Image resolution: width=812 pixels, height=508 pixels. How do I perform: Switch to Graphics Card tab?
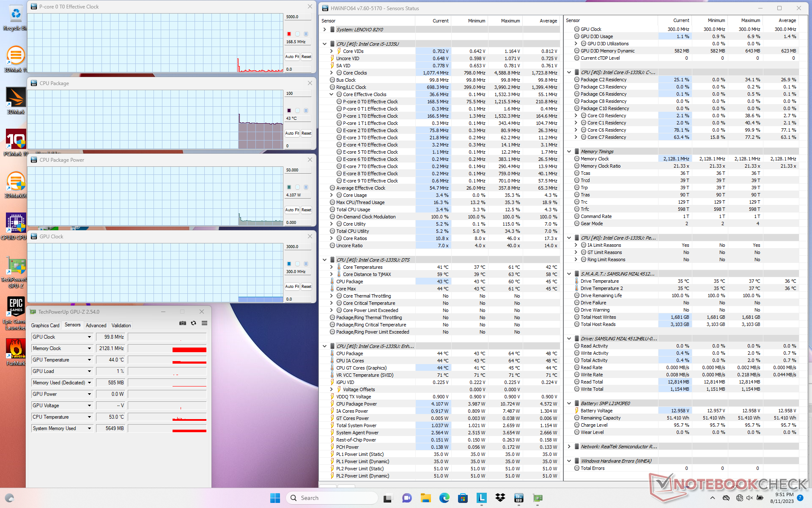(45, 326)
